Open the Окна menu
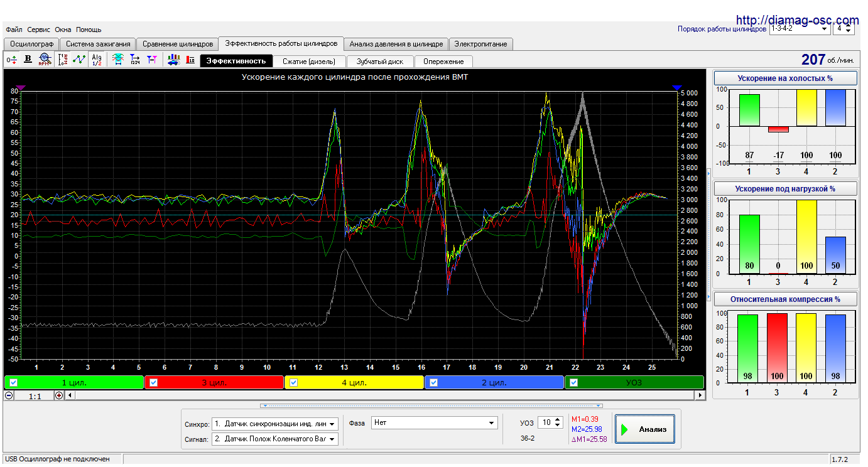 [63, 30]
